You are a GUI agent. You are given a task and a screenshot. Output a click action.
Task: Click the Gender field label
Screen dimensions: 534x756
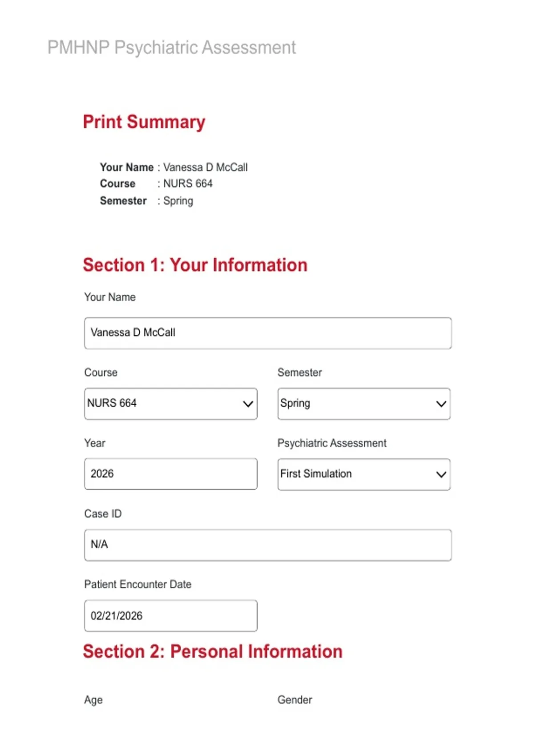[x=295, y=700]
